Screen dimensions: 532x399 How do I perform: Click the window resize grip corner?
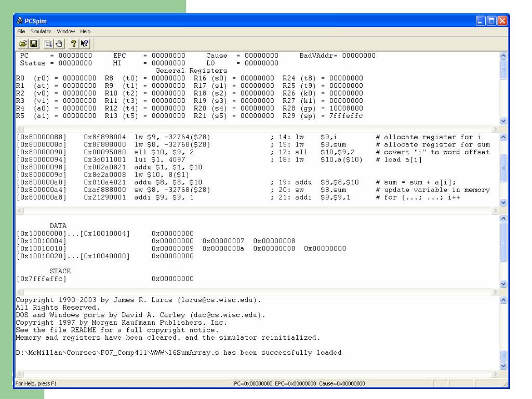(x=506, y=384)
